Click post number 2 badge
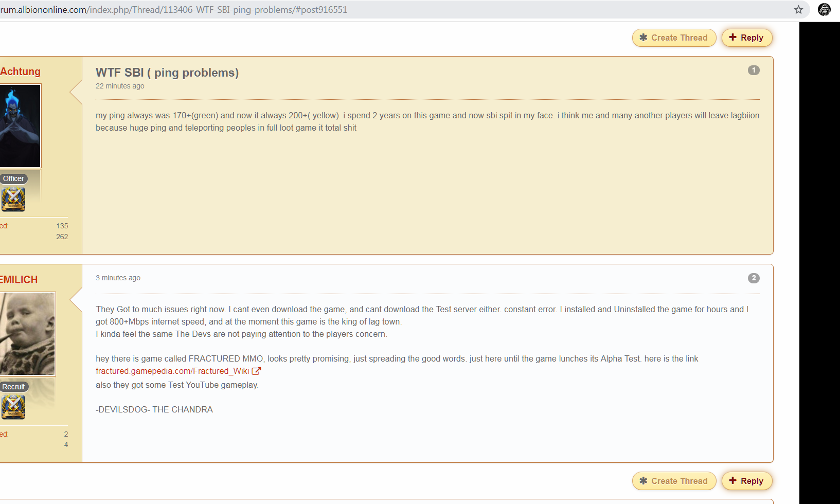This screenshot has height=504, width=840. coord(754,278)
